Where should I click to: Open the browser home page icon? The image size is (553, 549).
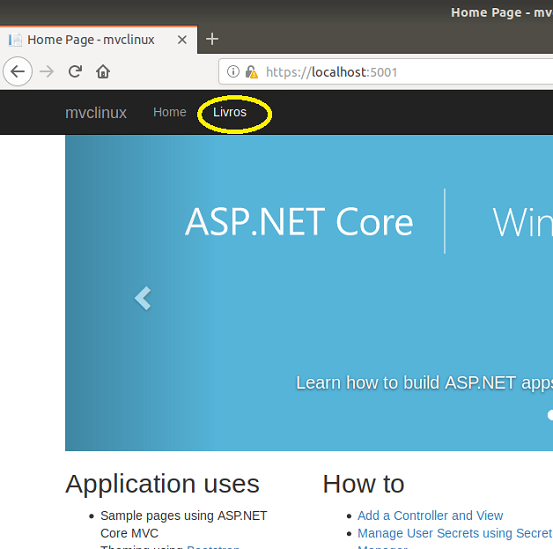tap(103, 72)
